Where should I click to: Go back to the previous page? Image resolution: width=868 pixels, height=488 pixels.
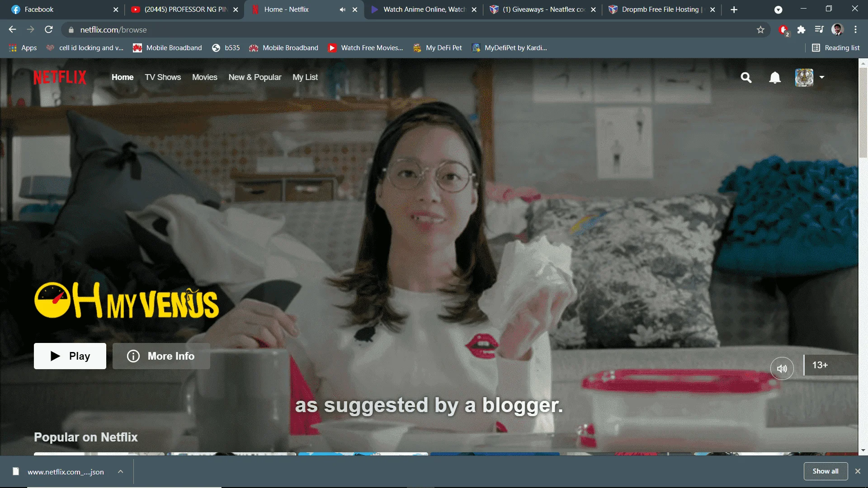coord(12,29)
